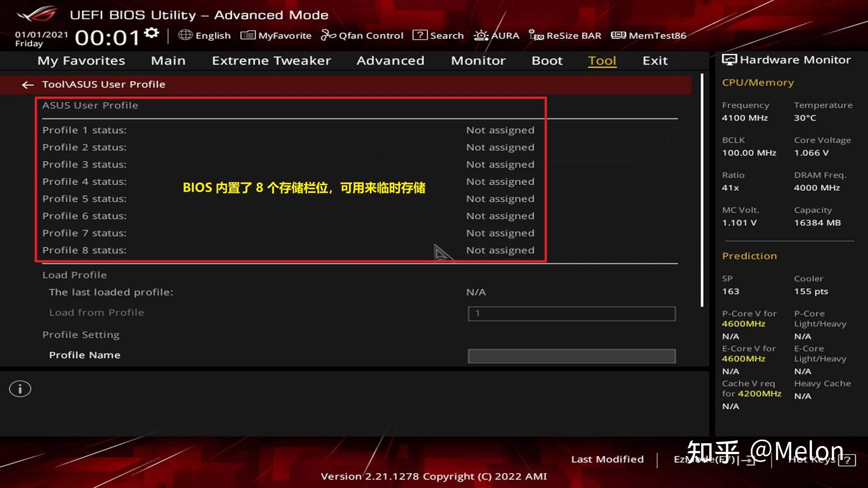The width and height of the screenshot is (868, 488).
Task: Open the gear icon next to the clock
Action: (151, 32)
